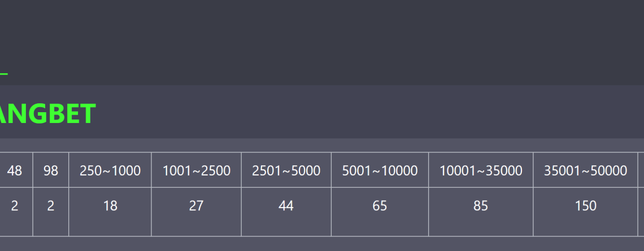Viewport: 644px width, 251px height.
Task: Select the value cell showing 85
Action: point(481,212)
